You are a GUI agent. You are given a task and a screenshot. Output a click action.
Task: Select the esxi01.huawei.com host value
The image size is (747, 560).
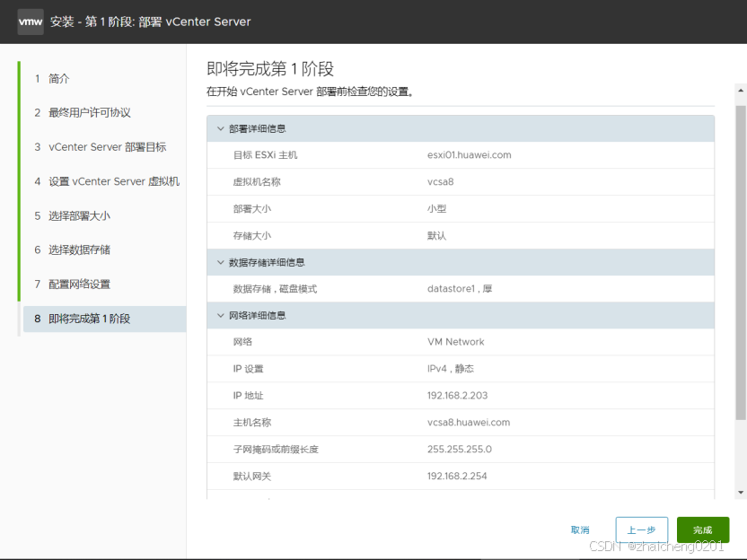470,155
